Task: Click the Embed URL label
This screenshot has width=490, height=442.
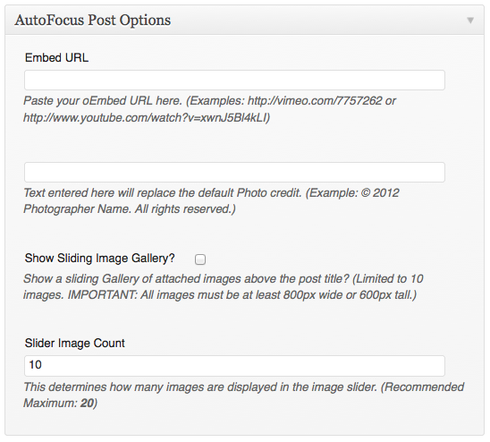Action: point(57,58)
